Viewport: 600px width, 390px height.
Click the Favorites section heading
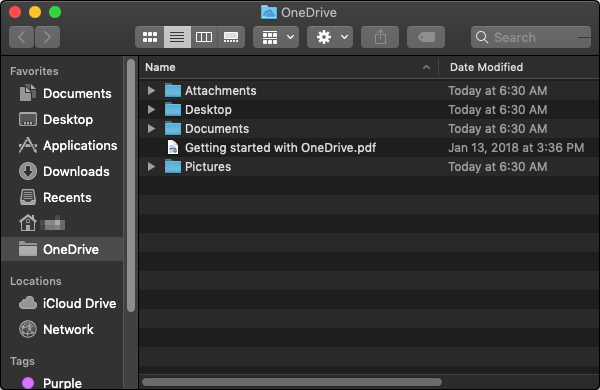34,71
